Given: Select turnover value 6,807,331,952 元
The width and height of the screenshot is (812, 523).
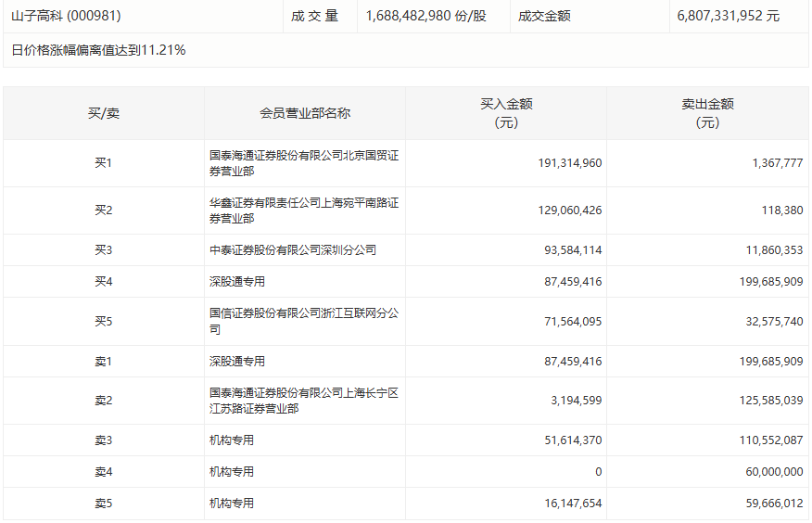Looking at the screenshot, I should 728,16.
